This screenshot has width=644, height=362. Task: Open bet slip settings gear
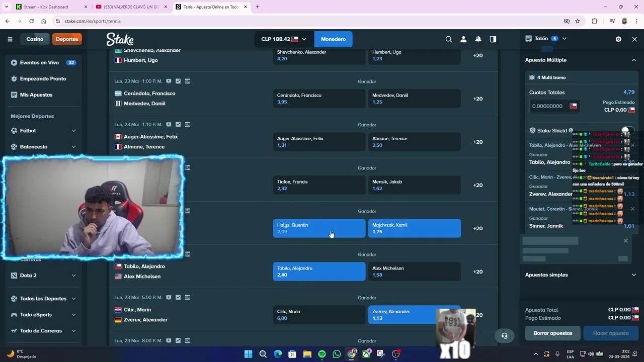pos(618,39)
